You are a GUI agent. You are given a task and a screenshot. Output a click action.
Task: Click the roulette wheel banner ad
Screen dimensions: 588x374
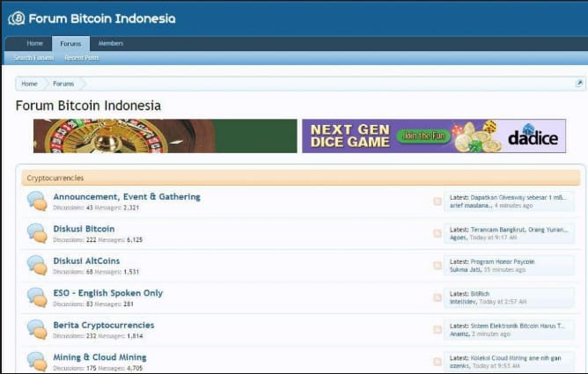tap(165, 136)
